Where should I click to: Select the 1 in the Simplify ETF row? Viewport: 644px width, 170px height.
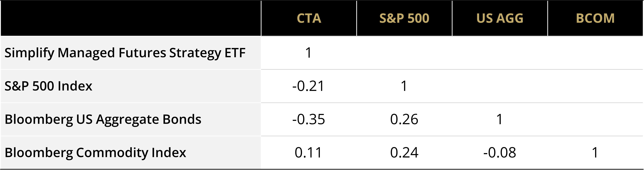pyautogui.click(x=309, y=53)
